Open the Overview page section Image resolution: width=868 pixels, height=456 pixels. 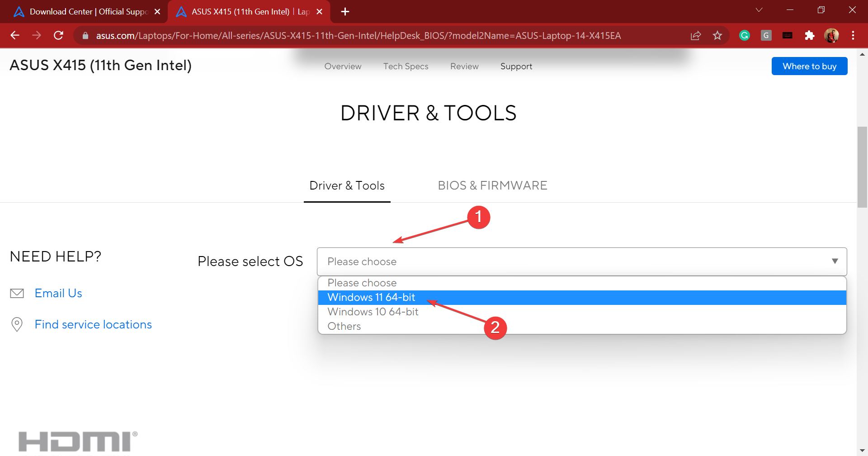click(x=343, y=66)
